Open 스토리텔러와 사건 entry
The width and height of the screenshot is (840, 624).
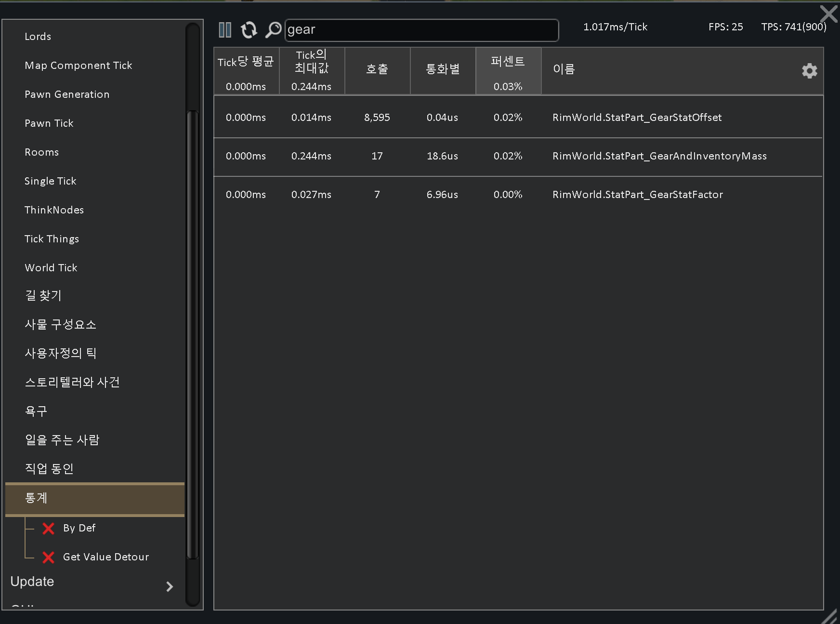(x=72, y=382)
